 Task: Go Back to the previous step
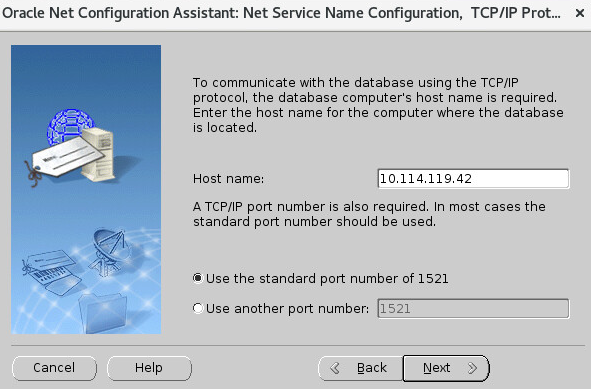click(x=360, y=368)
